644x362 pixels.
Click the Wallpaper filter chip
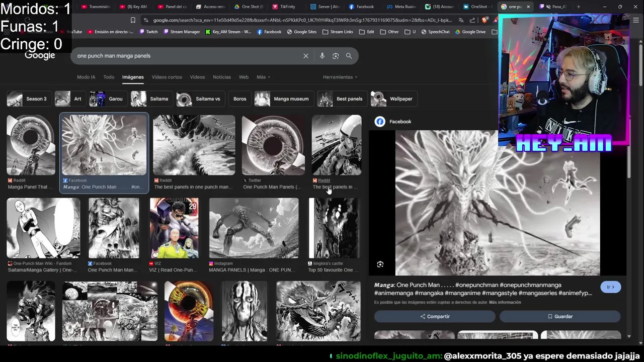click(393, 99)
